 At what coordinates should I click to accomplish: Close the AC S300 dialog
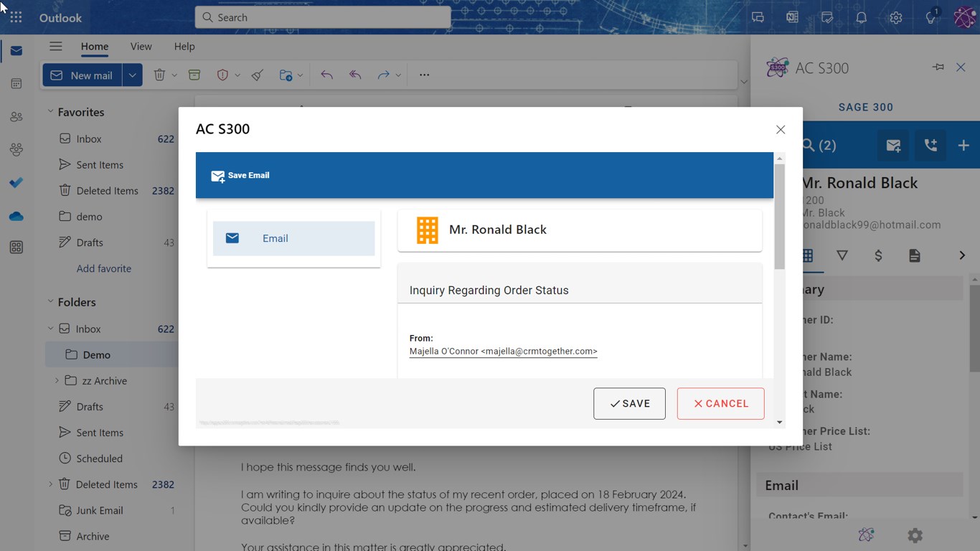pyautogui.click(x=781, y=129)
